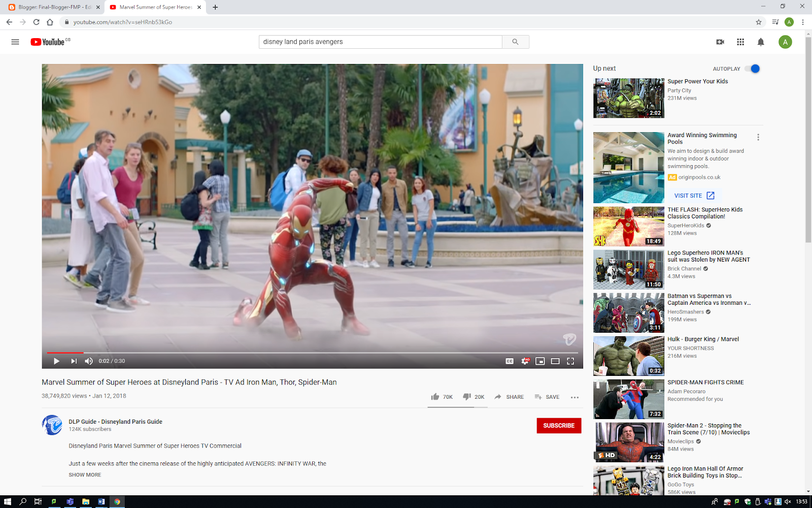The width and height of the screenshot is (812, 508).
Task: Enter full screen mode
Action: click(x=570, y=361)
